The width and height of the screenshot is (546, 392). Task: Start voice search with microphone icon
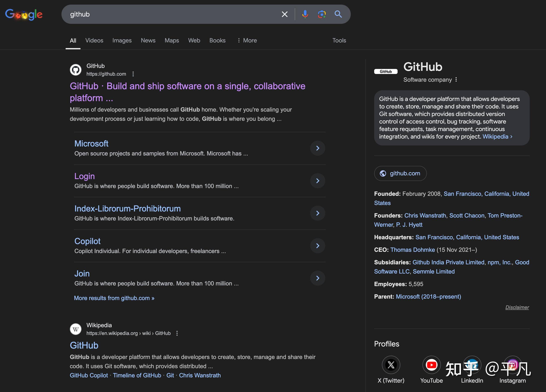click(x=305, y=14)
